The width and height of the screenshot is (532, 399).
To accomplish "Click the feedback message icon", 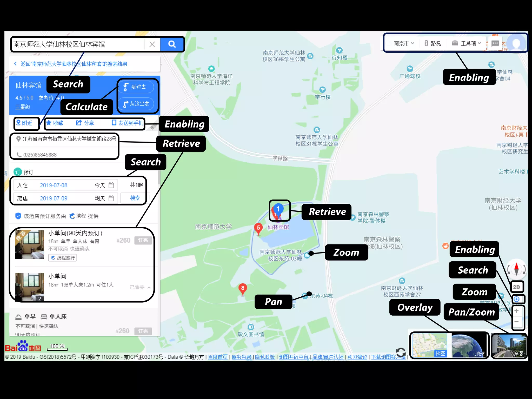I will pyautogui.click(x=495, y=43).
